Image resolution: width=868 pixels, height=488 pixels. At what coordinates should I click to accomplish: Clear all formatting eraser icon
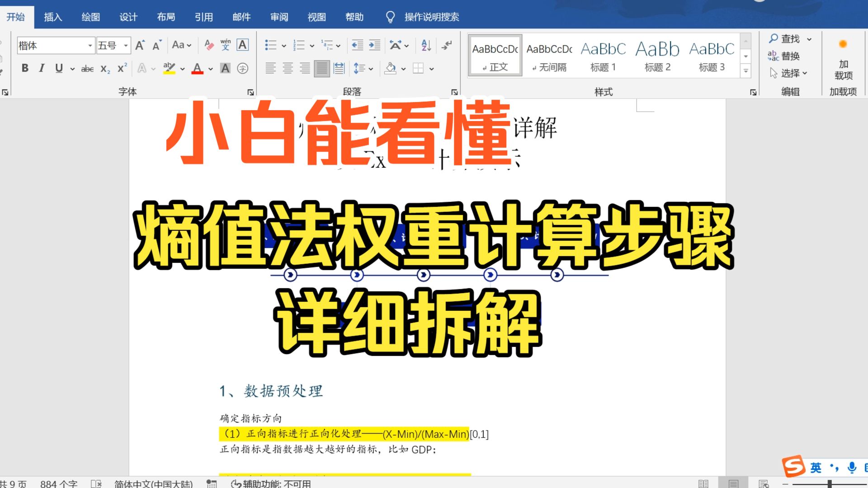pyautogui.click(x=208, y=45)
